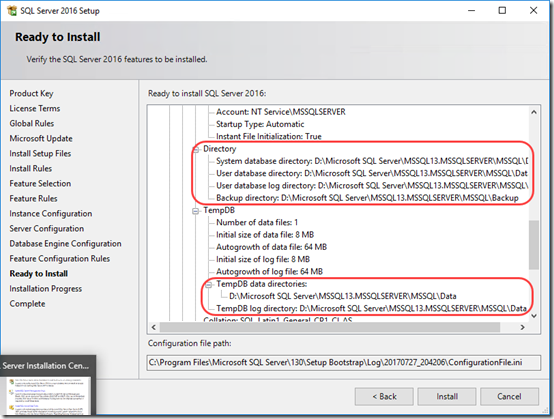The width and height of the screenshot is (554, 419).
Task: Select the Microsoft Update step
Action: 41,138
